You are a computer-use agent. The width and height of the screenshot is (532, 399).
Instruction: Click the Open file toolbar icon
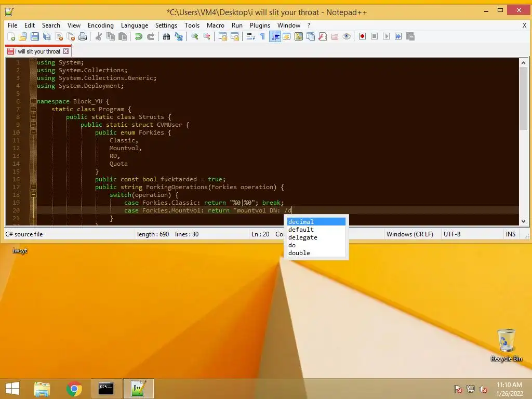[x=23, y=36]
